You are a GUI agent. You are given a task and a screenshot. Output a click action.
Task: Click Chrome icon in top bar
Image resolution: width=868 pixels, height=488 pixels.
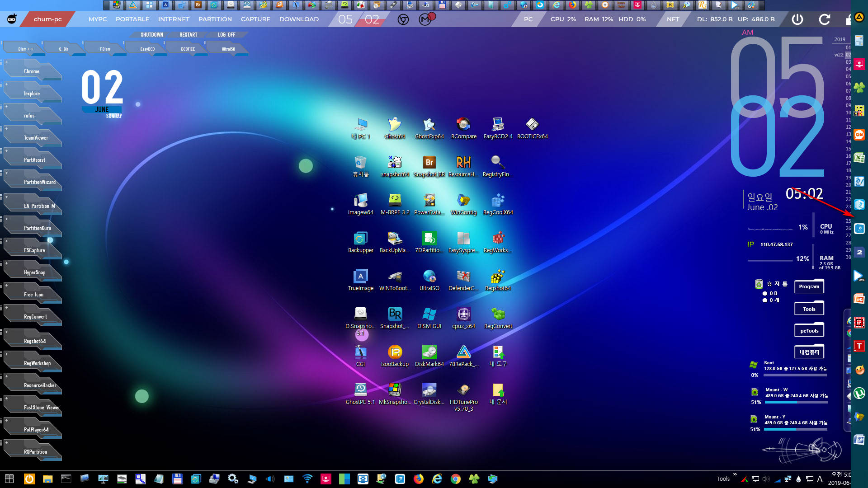403,19
